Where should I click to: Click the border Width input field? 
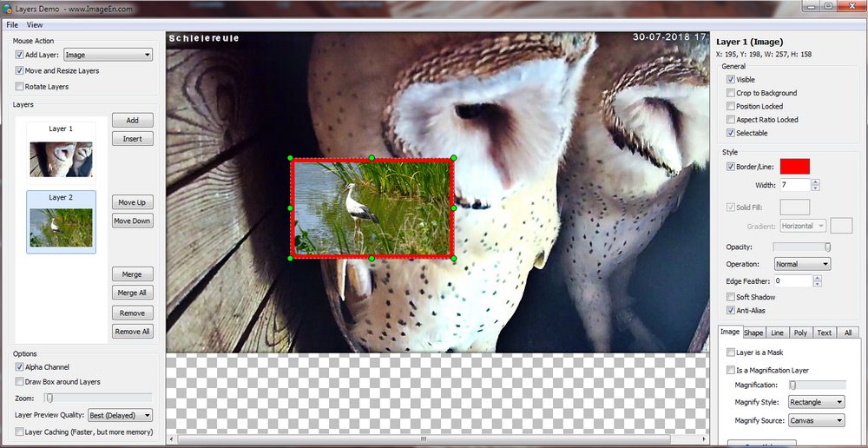796,185
